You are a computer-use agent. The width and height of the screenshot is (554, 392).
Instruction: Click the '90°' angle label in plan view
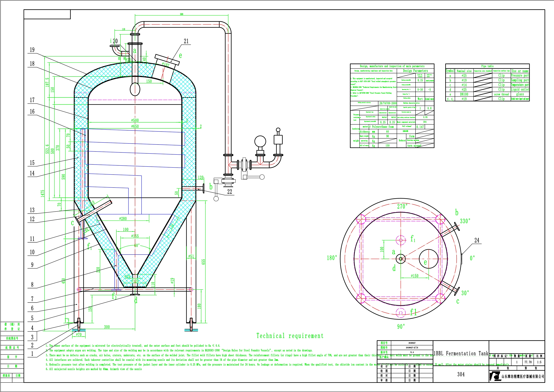tap(401, 327)
